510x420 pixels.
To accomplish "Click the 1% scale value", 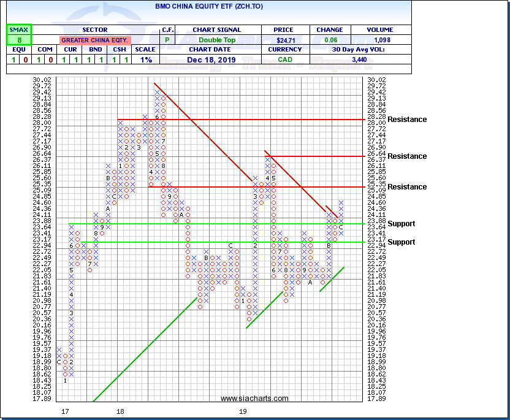I will point(146,59).
